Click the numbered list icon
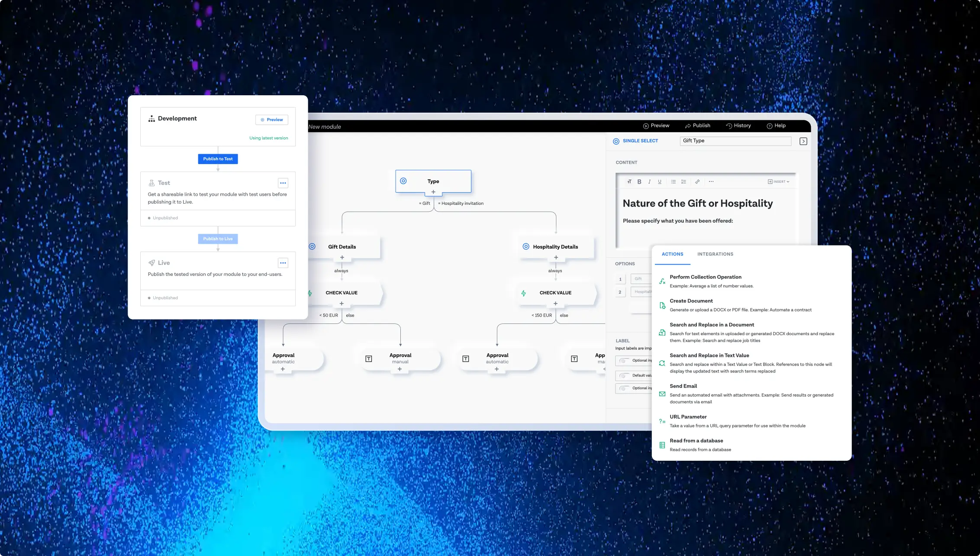Viewport: 980px width, 556px height. (x=683, y=182)
